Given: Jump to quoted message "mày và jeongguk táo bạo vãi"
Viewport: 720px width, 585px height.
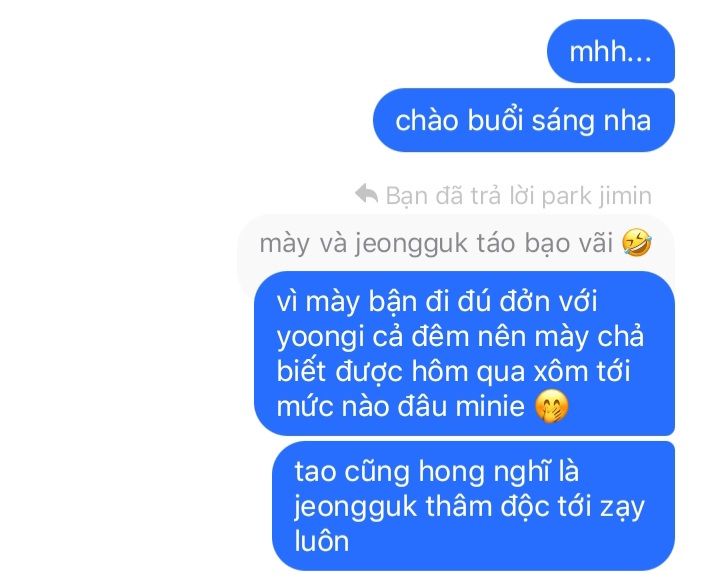Looking at the screenshot, I should [x=456, y=243].
